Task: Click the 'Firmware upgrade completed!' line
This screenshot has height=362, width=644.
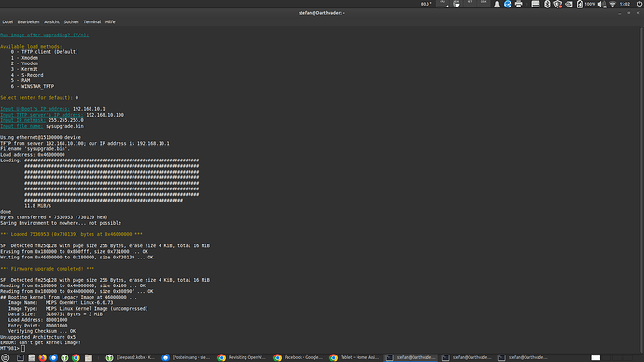Action: click(48, 269)
